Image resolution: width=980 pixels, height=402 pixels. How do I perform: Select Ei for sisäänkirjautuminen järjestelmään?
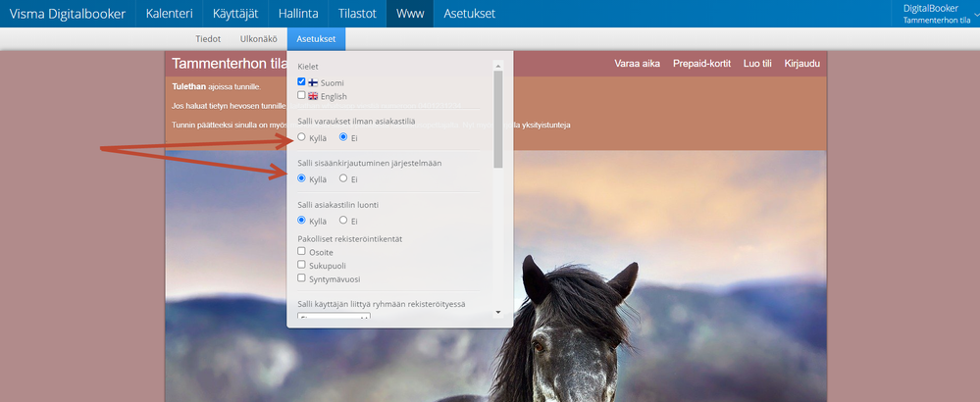pos(343,178)
